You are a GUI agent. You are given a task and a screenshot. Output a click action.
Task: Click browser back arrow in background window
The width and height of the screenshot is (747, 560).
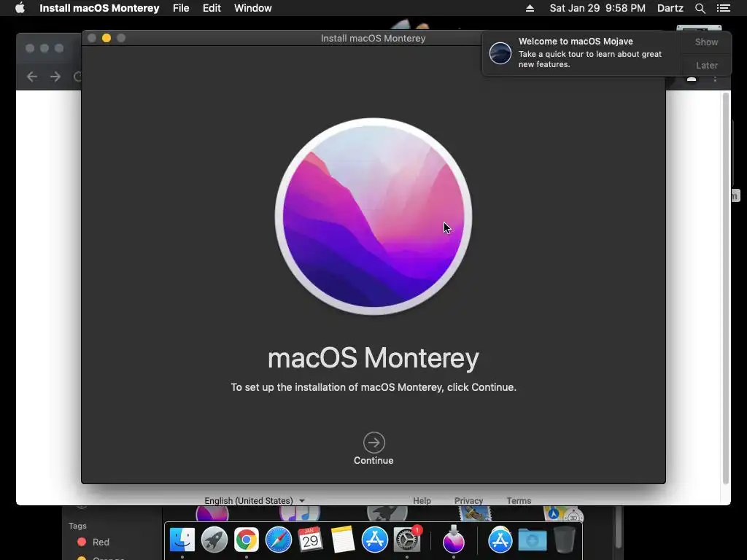pos(32,77)
